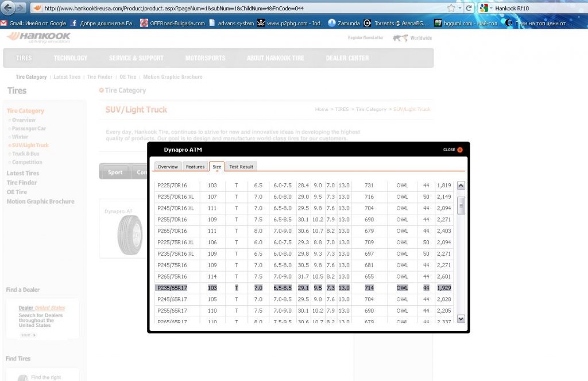Close the Dynapro ATM popup

tap(452, 150)
